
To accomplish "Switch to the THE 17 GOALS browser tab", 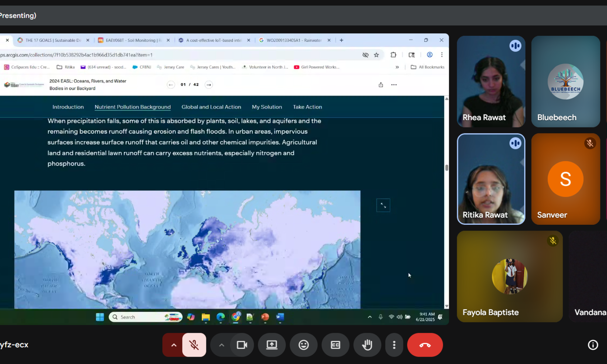I will (x=53, y=40).
